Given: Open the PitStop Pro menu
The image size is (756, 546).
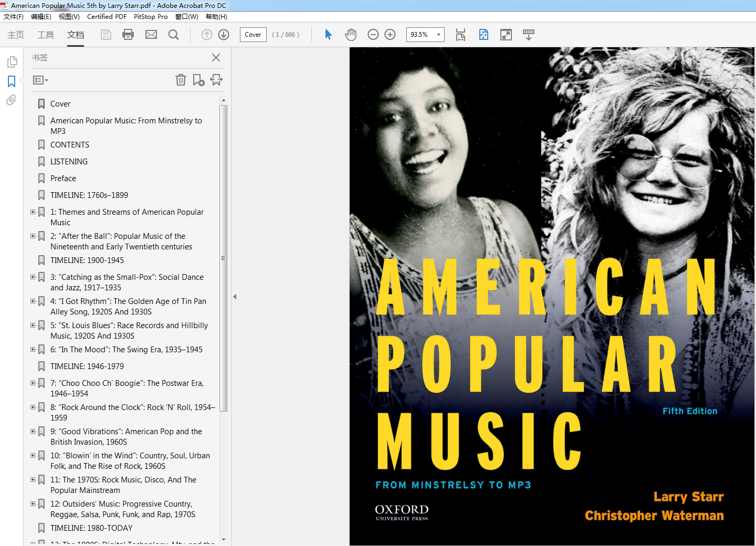Looking at the screenshot, I should tap(151, 17).
